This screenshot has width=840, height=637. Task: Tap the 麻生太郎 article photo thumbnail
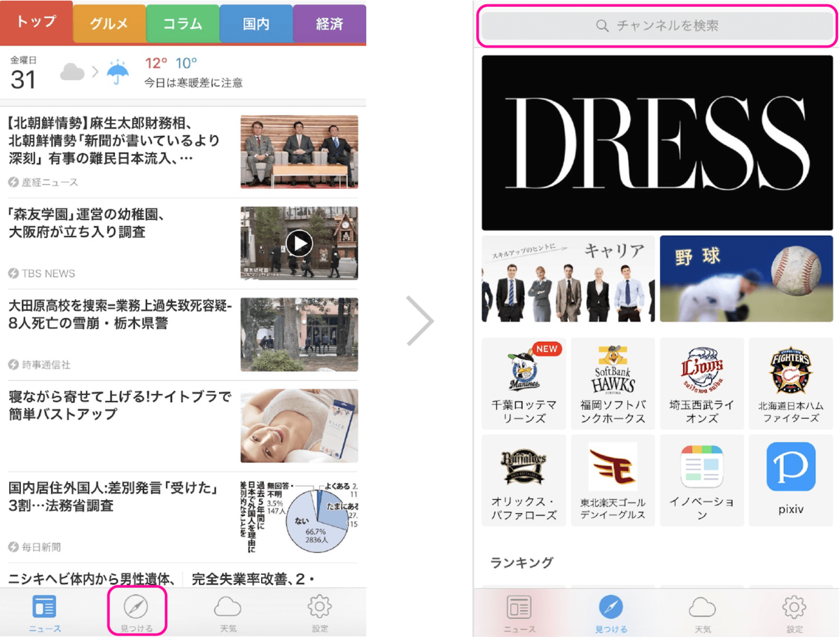click(299, 152)
